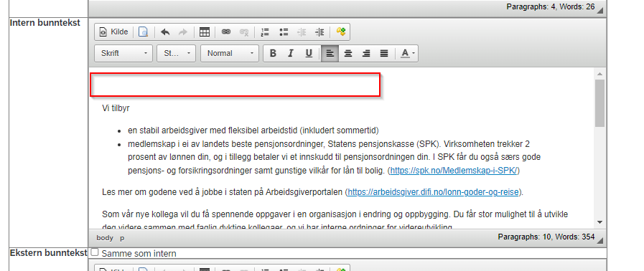Click the 'Vi tilbyr' paragraph
The width and height of the screenshot is (644, 271).
116,109
